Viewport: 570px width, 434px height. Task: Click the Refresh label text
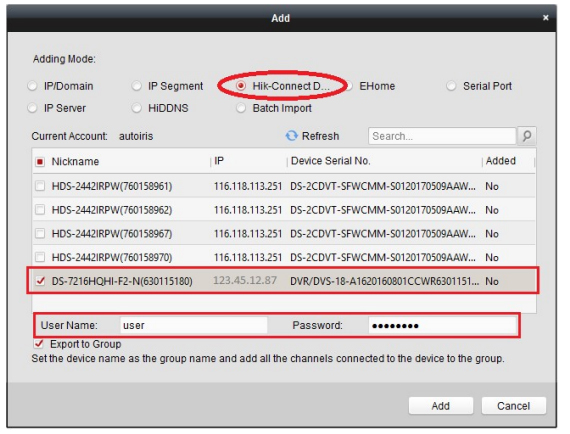pos(321,136)
